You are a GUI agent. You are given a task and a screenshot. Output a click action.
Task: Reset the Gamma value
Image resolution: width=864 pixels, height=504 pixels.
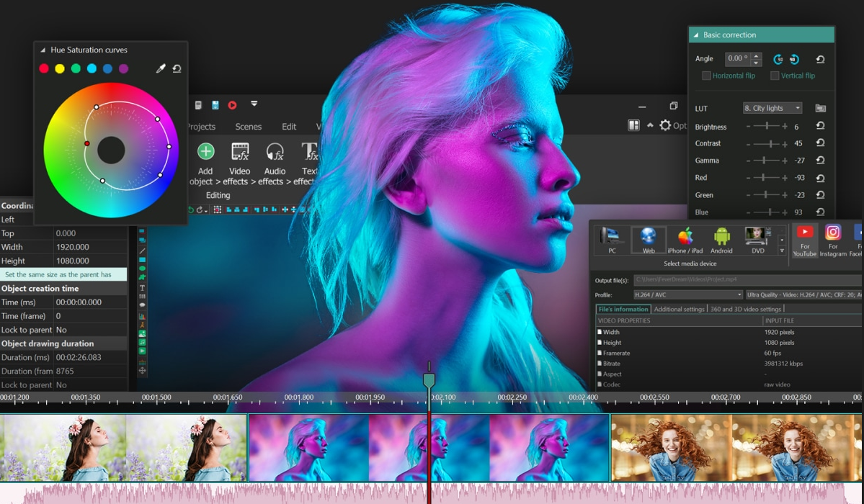(820, 161)
